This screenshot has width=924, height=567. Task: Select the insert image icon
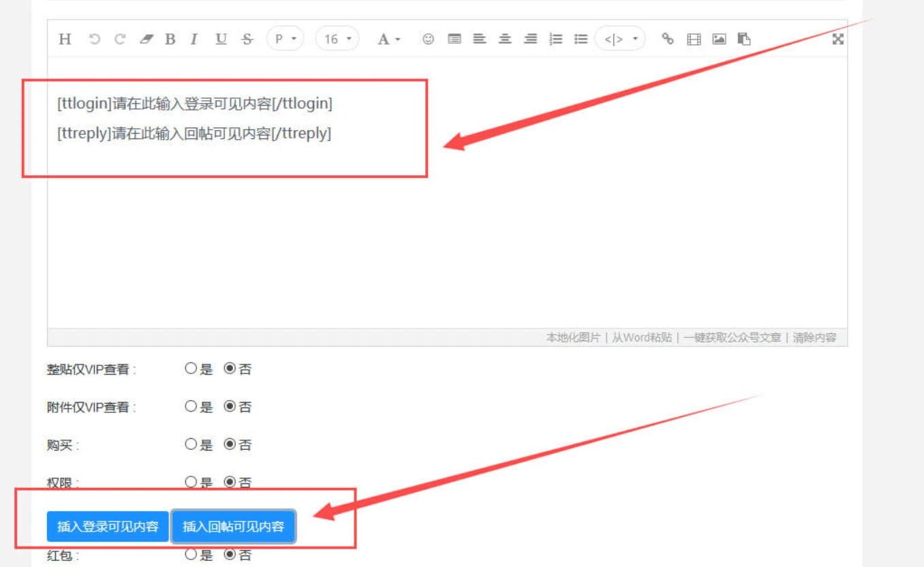coord(718,39)
